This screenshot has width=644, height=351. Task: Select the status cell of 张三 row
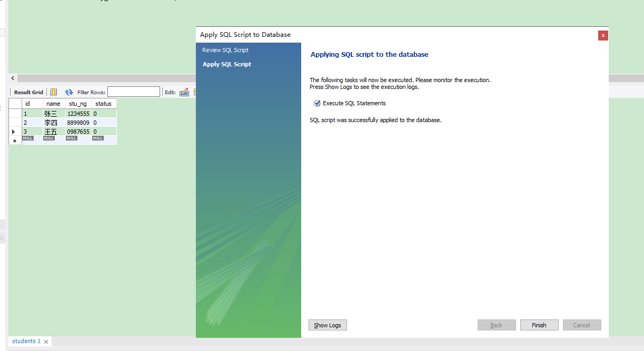point(104,114)
